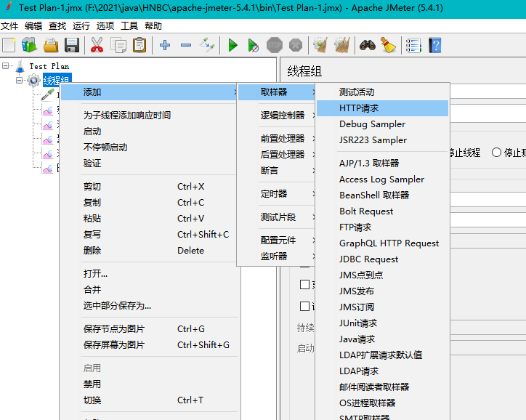Screen dimensions: 526x420
Task: Collapse the 线程组 tree node
Action: [x=20, y=80]
